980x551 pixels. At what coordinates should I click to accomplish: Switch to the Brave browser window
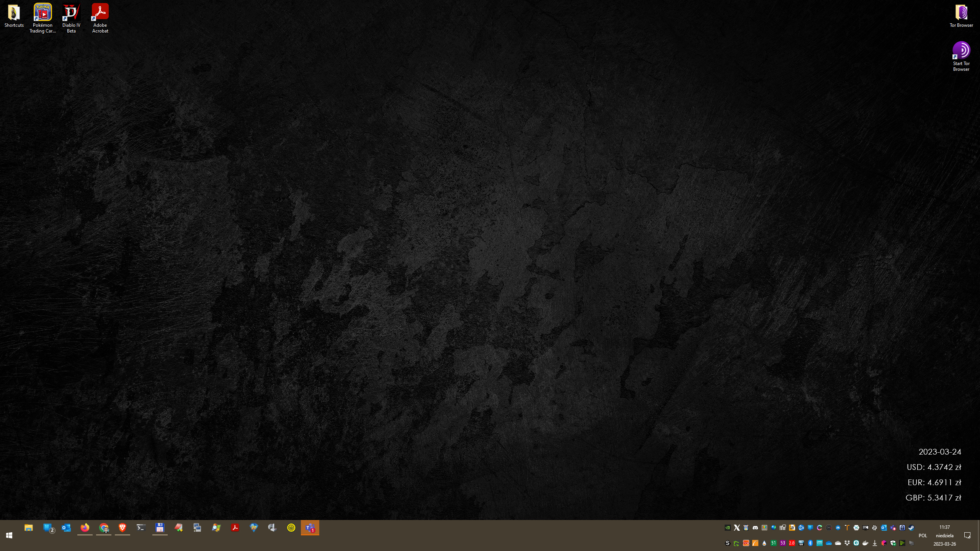[122, 528]
